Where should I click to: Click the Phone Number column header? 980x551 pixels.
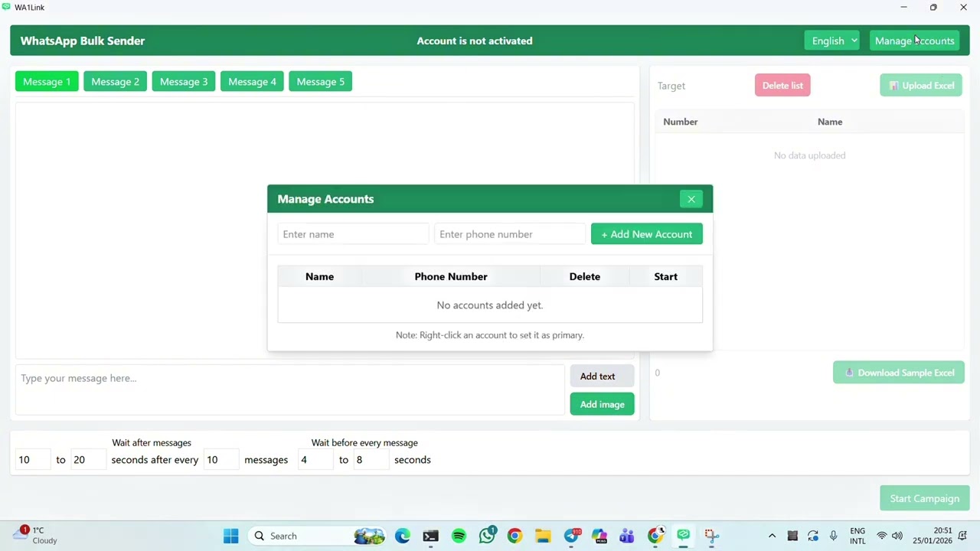point(451,276)
